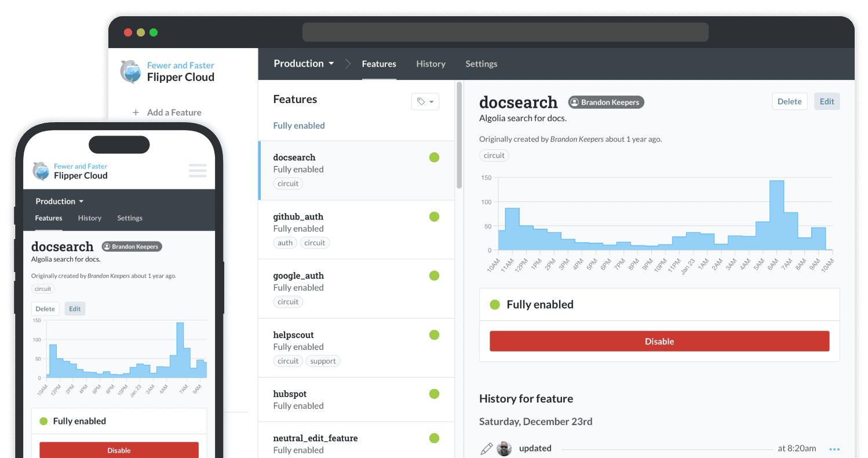The height and width of the screenshot is (458, 868).
Task: Click the author avatar in the history entry
Action: click(504, 448)
